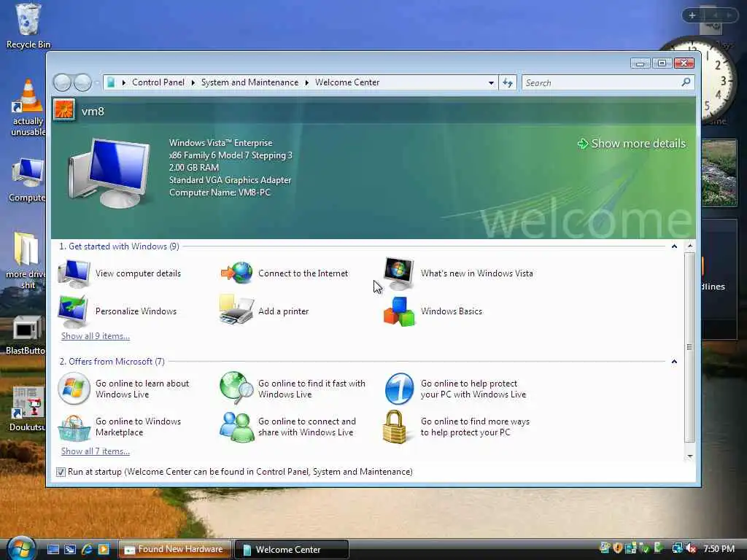Click the scrollbar down arrow
The height and width of the screenshot is (560, 747).
[x=690, y=456]
